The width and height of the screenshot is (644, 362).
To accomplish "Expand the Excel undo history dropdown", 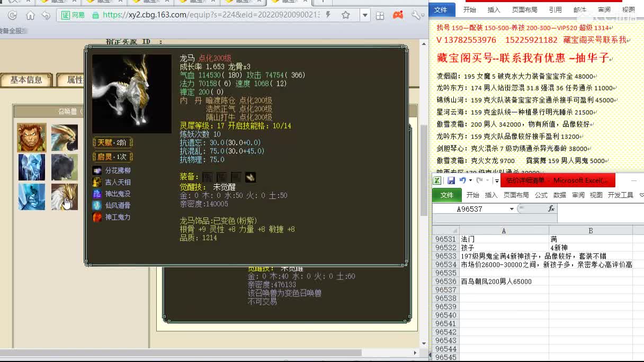I will (470, 180).
